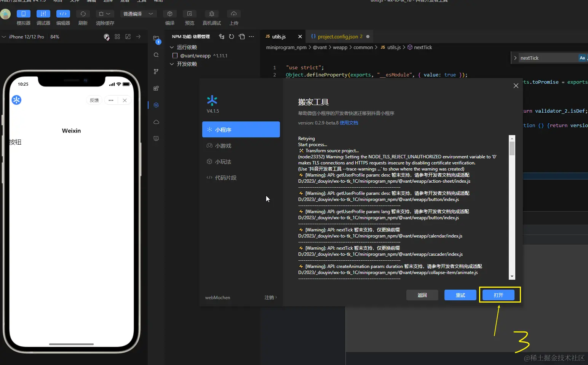The image size is (588, 365).
Task: Close the mini program in simulator capsule
Action: (125, 100)
